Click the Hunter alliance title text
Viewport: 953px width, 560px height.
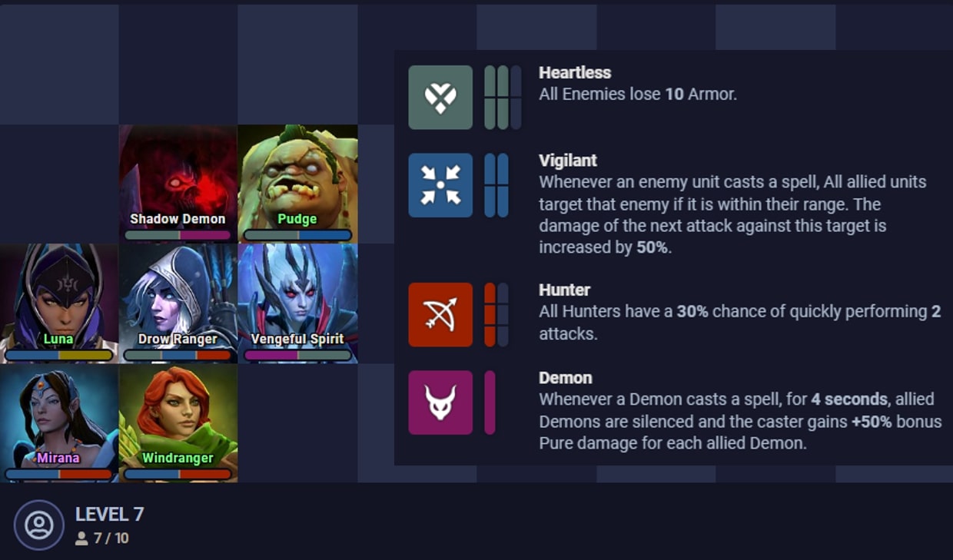click(x=565, y=290)
